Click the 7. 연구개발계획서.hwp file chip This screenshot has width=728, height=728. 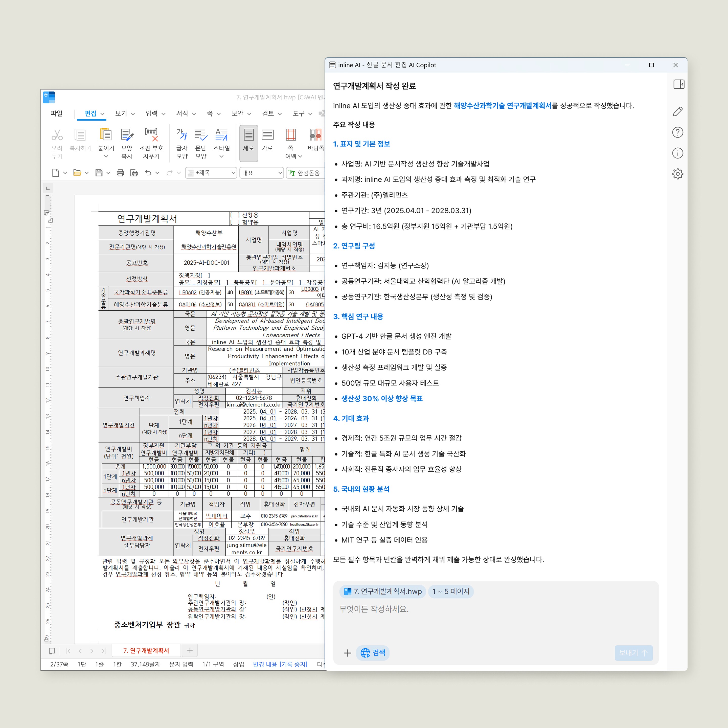coord(383,591)
